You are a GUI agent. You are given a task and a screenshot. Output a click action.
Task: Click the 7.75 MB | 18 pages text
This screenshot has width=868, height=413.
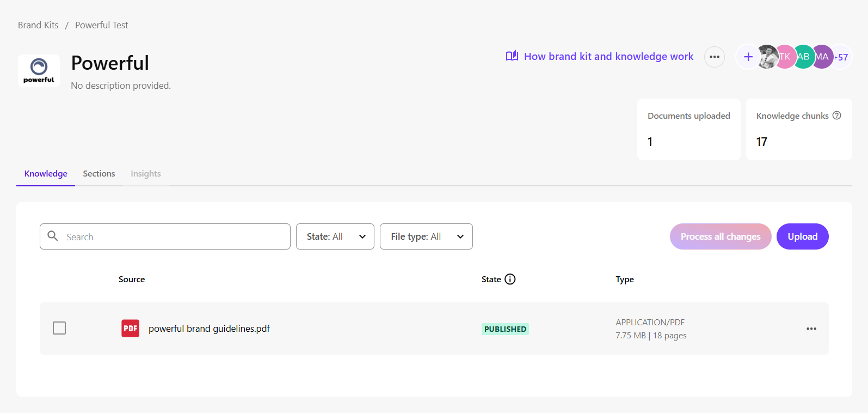coord(651,336)
